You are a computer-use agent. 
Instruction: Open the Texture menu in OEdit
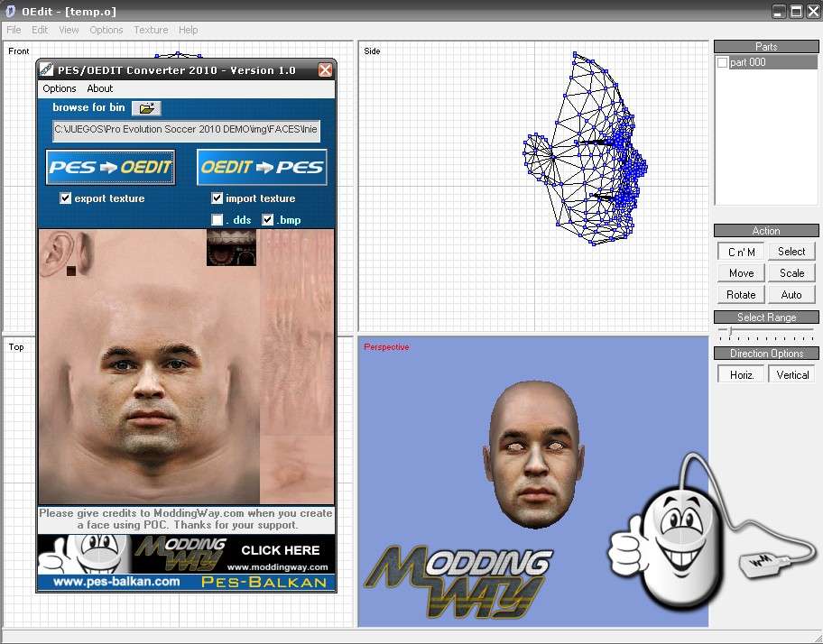click(x=151, y=30)
